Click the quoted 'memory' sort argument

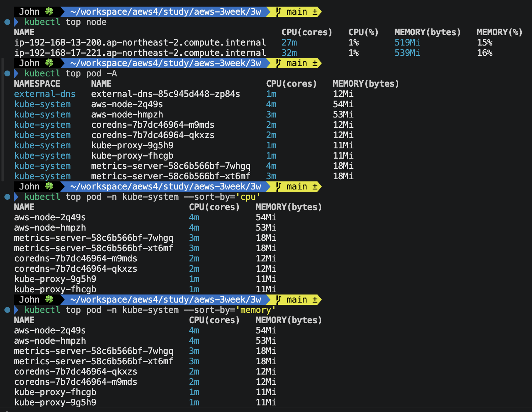click(256, 310)
